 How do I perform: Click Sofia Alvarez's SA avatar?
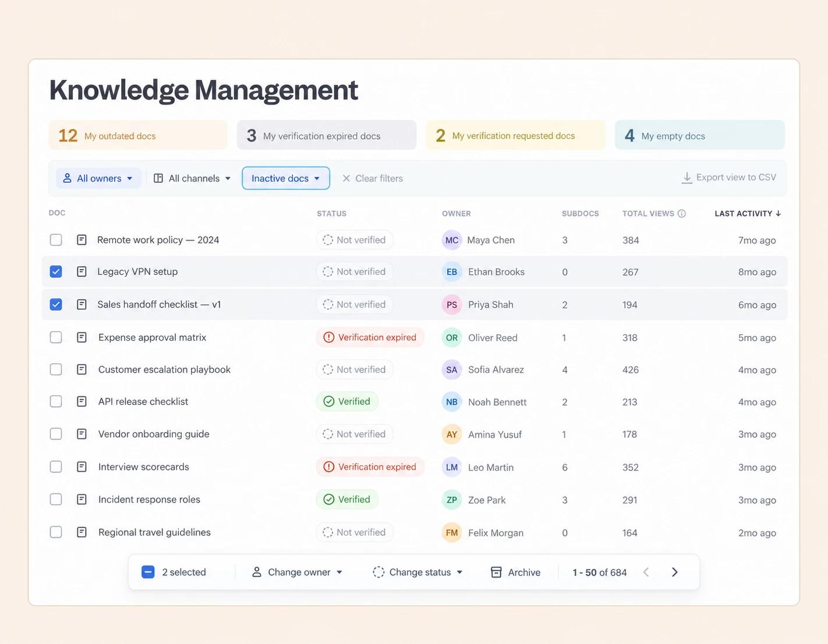tap(452, 370)
